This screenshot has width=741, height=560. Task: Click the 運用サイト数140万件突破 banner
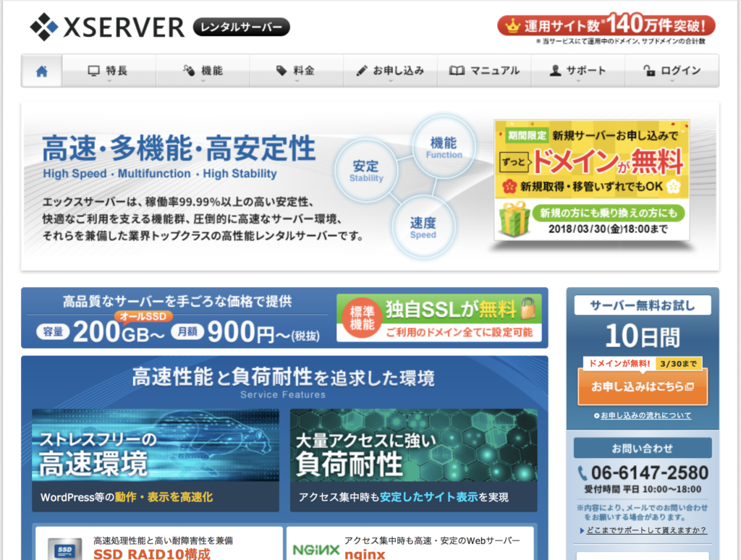[x=606, y=25]
